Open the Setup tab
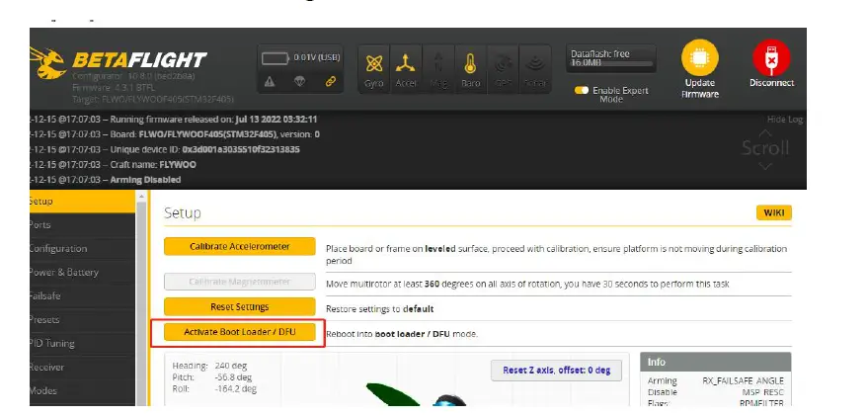The height and width of the screenshot is (416, 868). pos(83,202)
